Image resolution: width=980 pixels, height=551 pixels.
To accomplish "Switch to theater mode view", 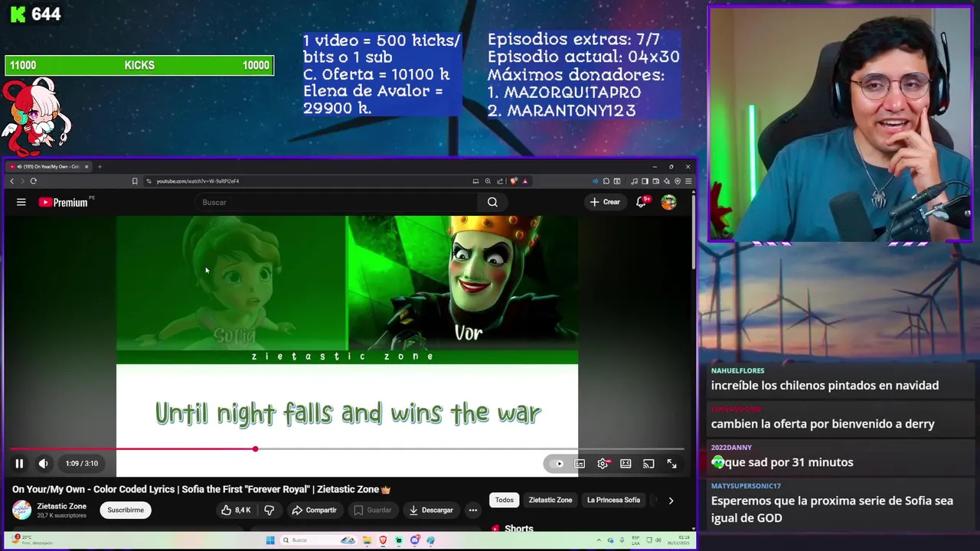I will tap(626, 463).
